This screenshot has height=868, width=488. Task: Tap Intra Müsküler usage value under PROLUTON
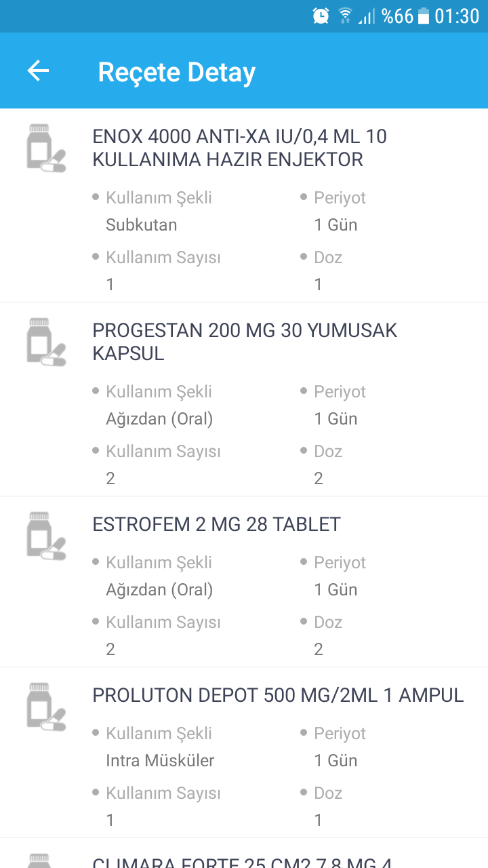coord(160,761)
